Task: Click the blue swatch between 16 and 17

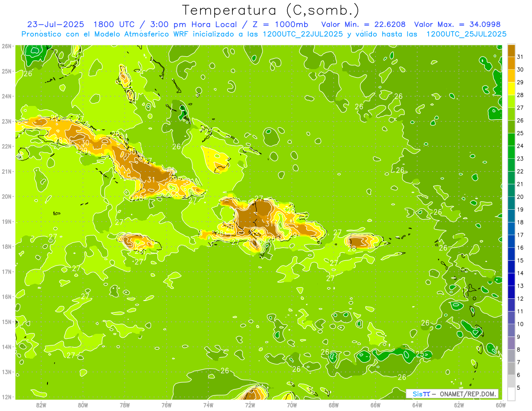Action: [511, 241]
